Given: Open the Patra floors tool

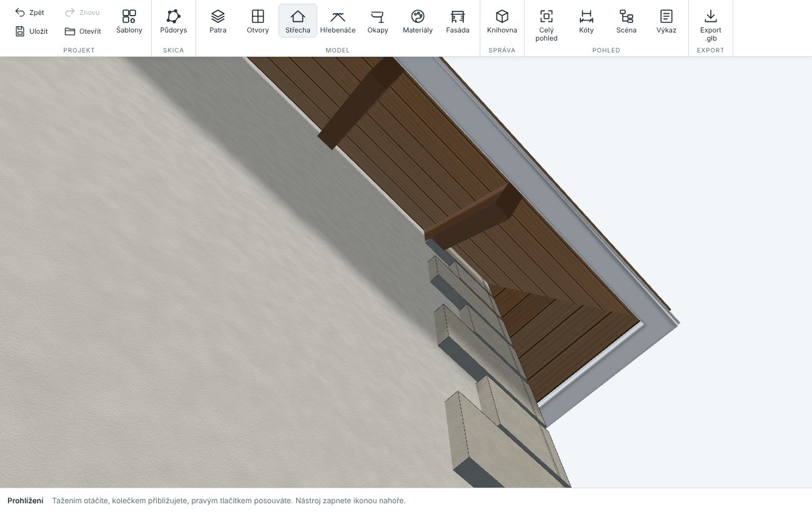Looking at the screenshot, I should click(218, 21).
